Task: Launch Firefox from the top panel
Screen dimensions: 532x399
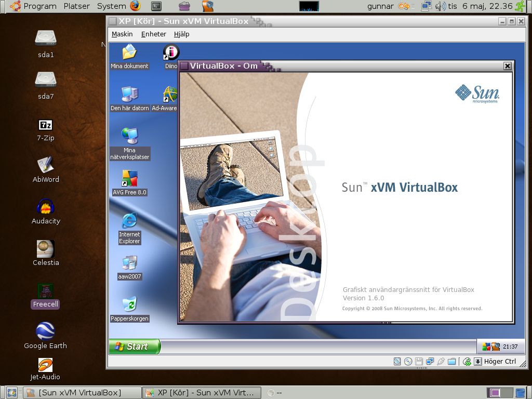Action: (x=135, y=6)
